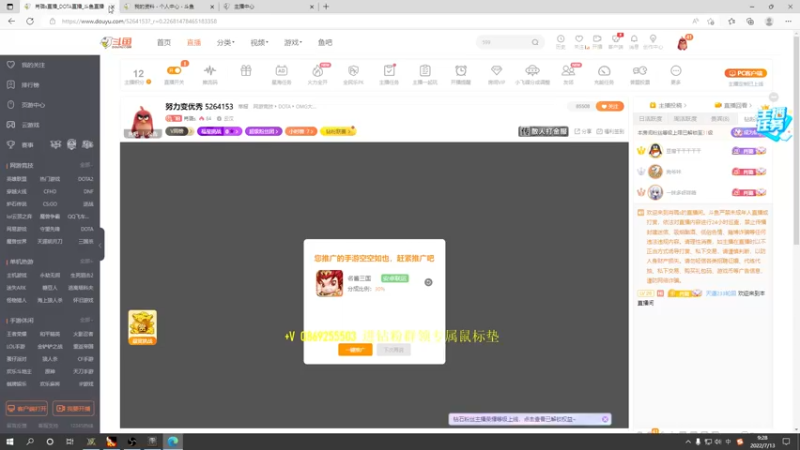Focus the site search input field
The width and height of the screenshot is (800, 450).
point(504,42)
